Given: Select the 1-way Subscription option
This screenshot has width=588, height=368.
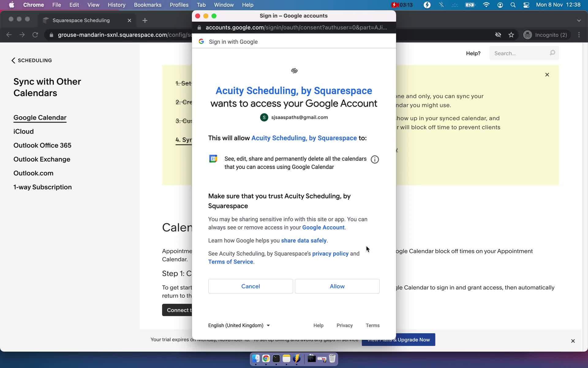Looking at the screenshot, I should pos(42,187).
